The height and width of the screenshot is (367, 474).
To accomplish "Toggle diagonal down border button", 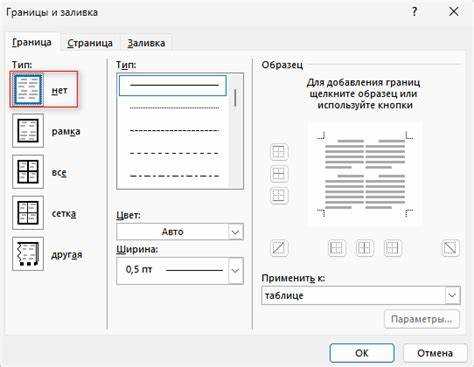I will [x=450, y=248].
